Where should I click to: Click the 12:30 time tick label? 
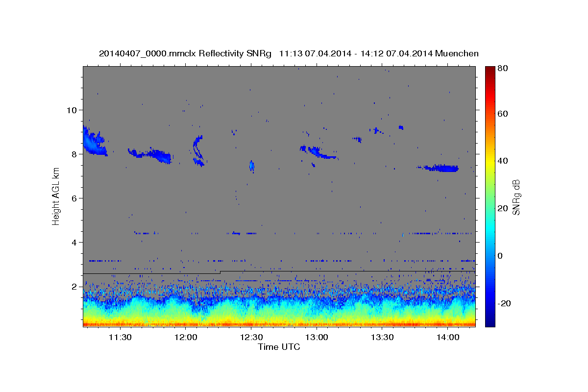[251, 337]
